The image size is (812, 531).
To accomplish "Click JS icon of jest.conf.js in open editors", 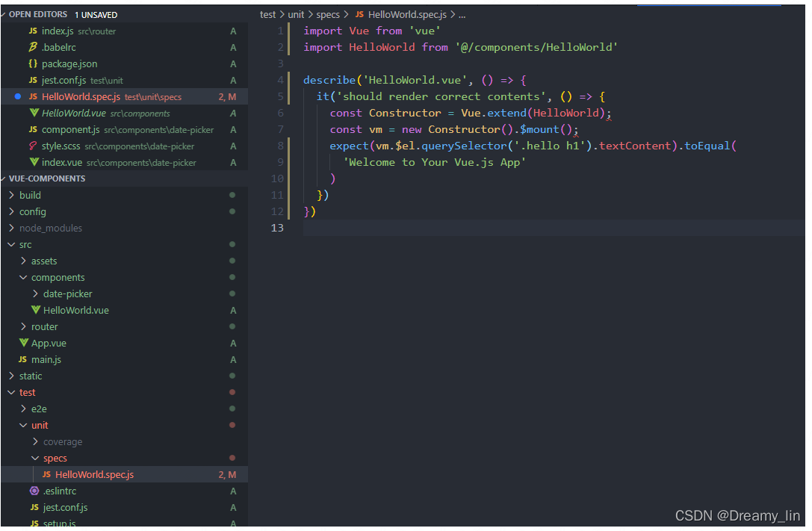I will coord(33,80).
